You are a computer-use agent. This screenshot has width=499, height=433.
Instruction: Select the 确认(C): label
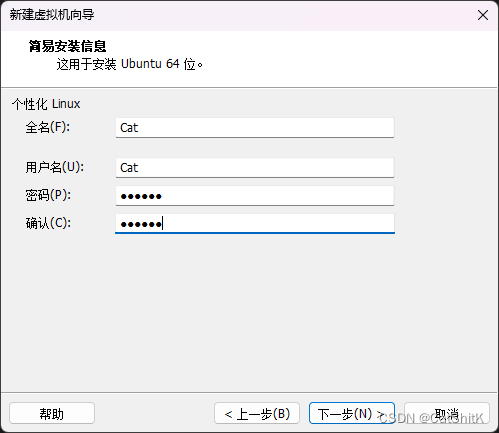(48, 223)
